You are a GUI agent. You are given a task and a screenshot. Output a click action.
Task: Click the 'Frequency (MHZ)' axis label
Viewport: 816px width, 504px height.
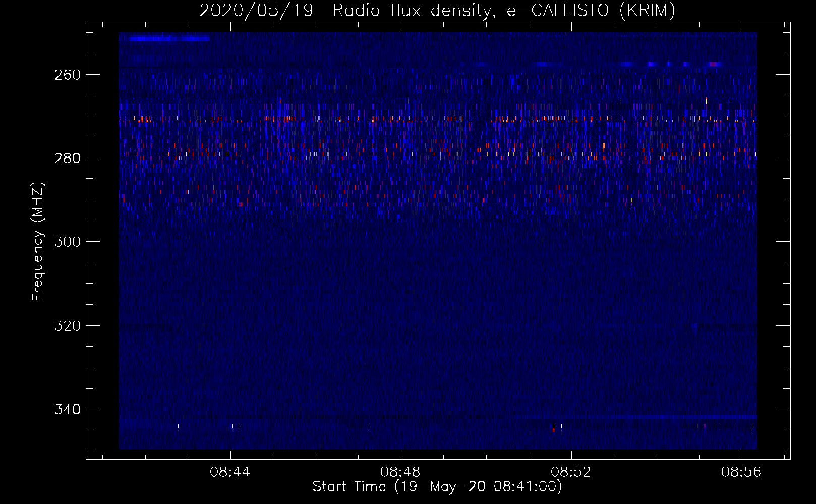coord(38,241)
